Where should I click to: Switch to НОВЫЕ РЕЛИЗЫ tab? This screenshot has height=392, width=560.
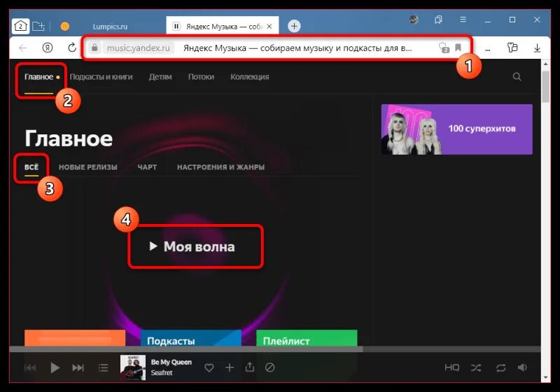(88, 167)
